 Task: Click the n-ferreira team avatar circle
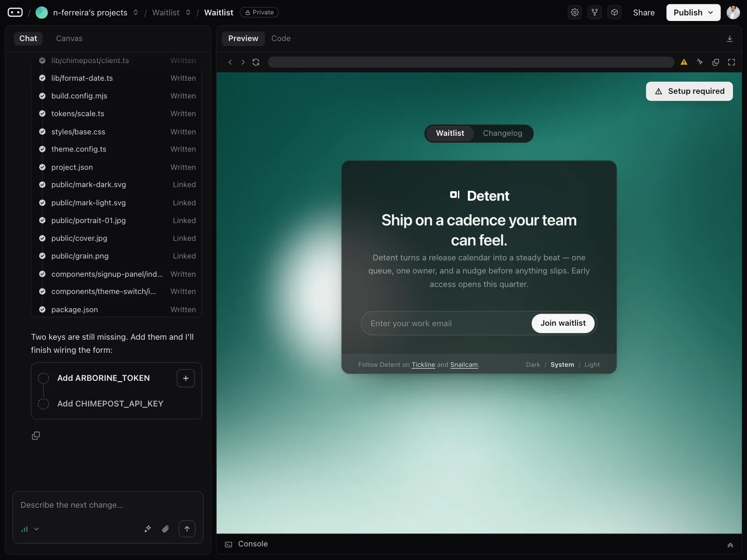tap(42, 13)
